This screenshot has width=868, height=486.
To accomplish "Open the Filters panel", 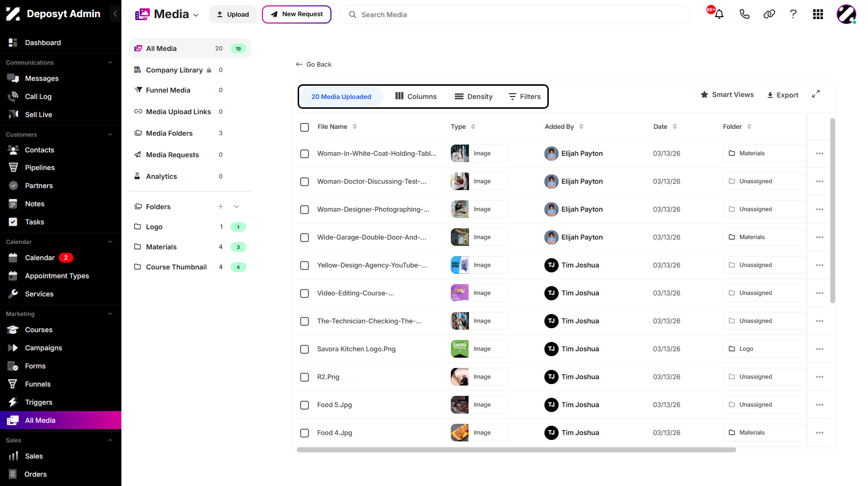I will pyautogui.click(x=524, y=97).
